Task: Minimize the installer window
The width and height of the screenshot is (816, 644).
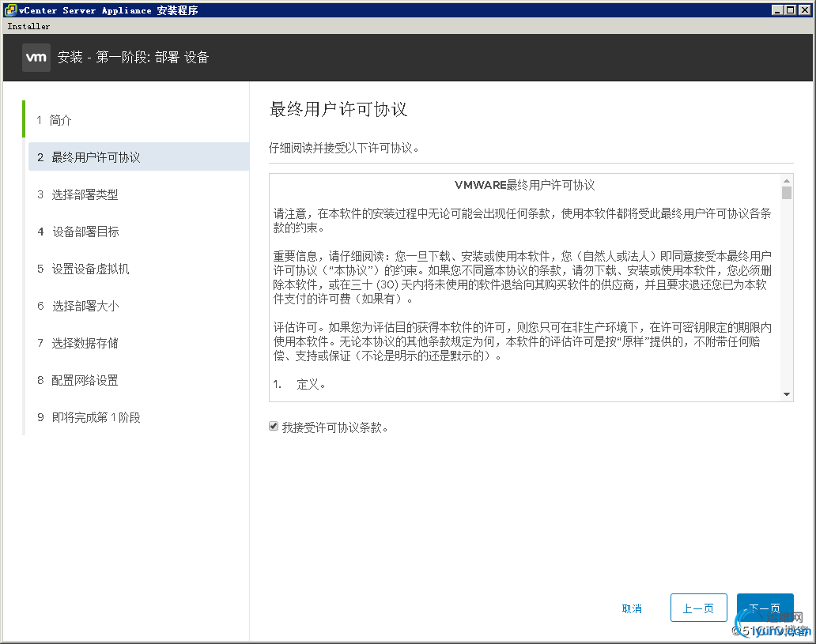Action: pos(777,10)
